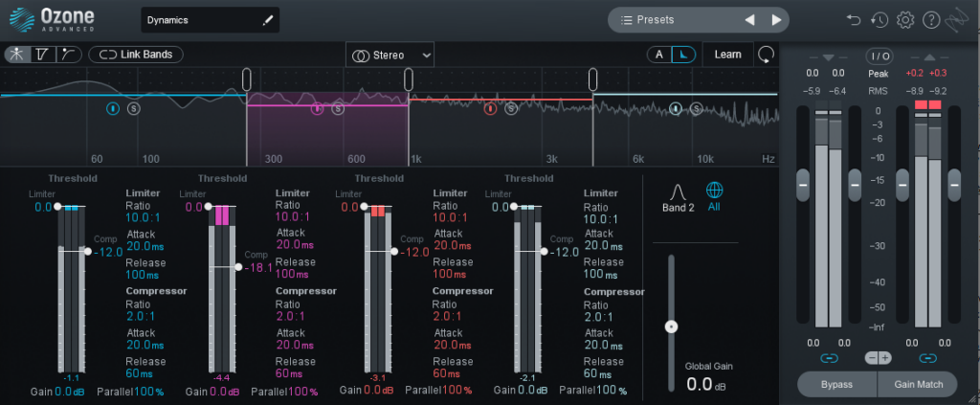Click the Gain Match button

(918, 384)
